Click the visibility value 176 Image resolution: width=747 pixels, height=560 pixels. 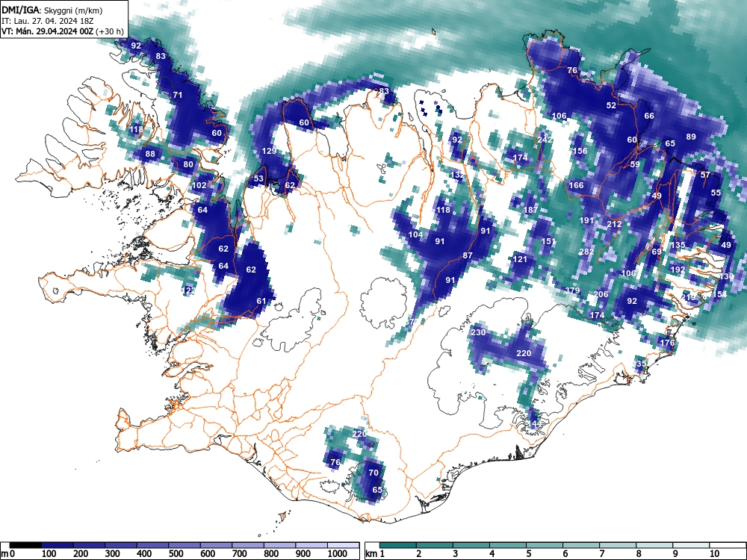pos(667,343)
